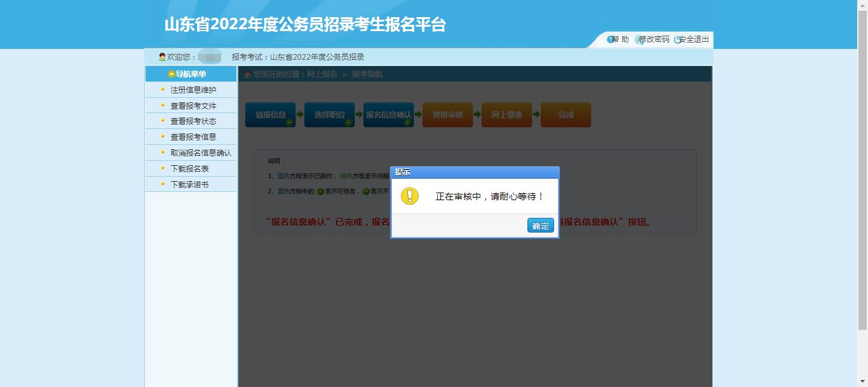Click the scrollbar down arrow on the right
The height and width of the screenshot is (387, 868).
863,382
